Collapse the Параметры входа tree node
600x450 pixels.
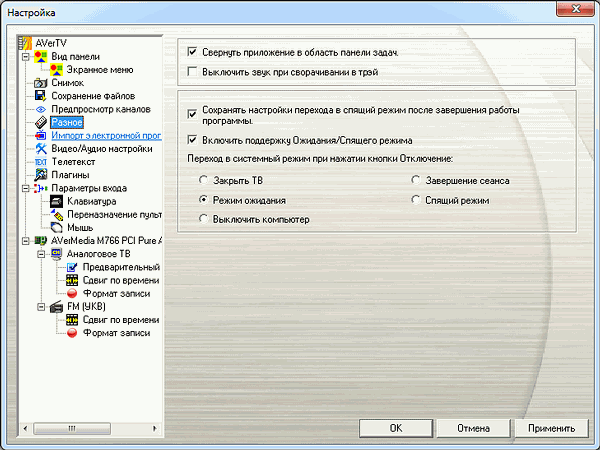pyautogui.click(x=25, y=188)
